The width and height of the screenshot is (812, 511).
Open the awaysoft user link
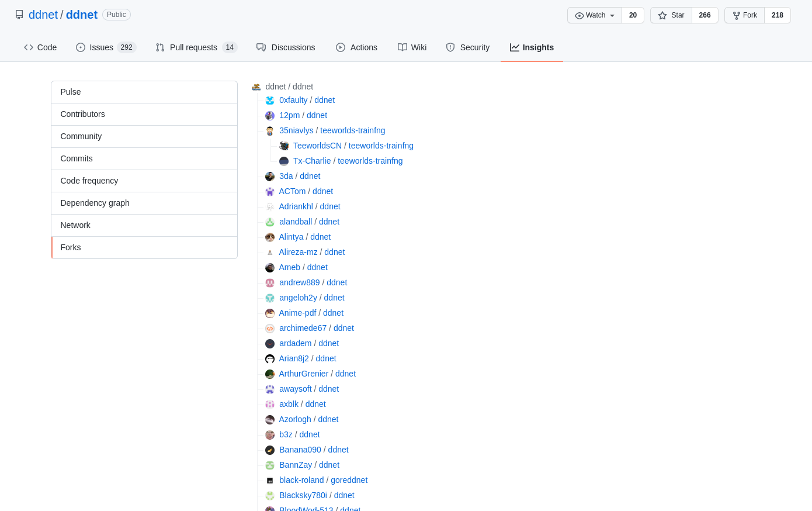click(x=296, y=389)
